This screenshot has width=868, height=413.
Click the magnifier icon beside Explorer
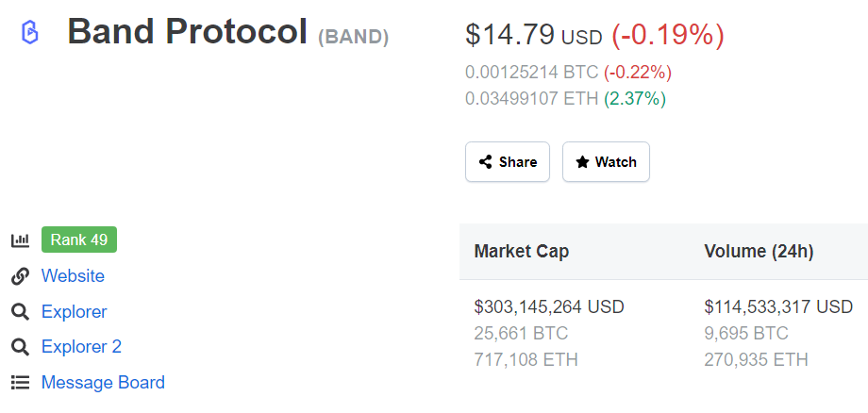point(20,312)
